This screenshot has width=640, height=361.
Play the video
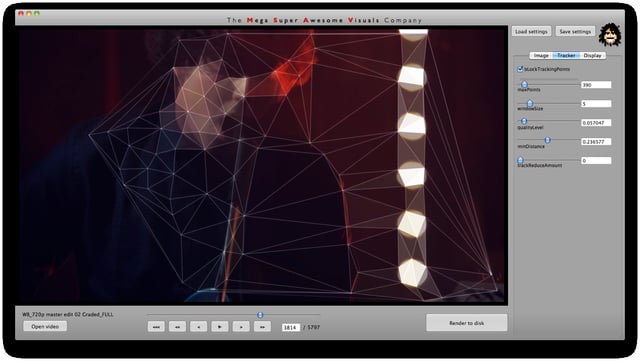220,327
